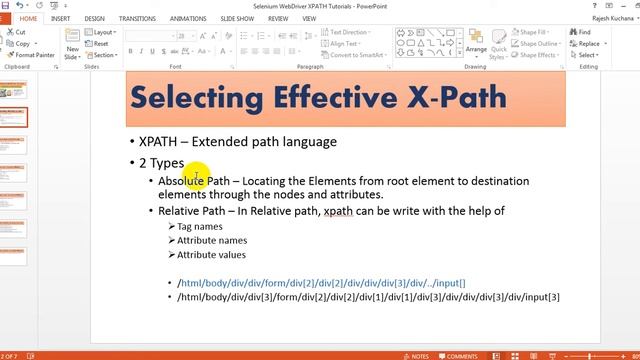Decrease font size
Screen dimensions: 640x360
(x=214, y=36)
